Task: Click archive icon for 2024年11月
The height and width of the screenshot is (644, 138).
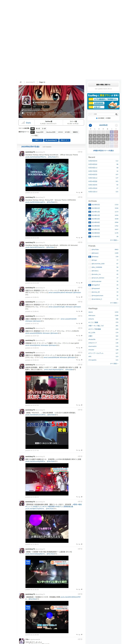Action: [90, 215]
